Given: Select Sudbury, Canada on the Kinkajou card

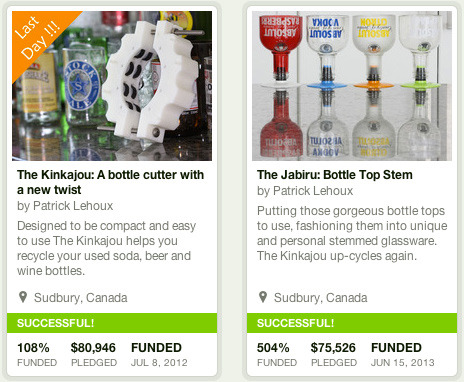Looking at the screenshot, I should [x=81, y=298].
